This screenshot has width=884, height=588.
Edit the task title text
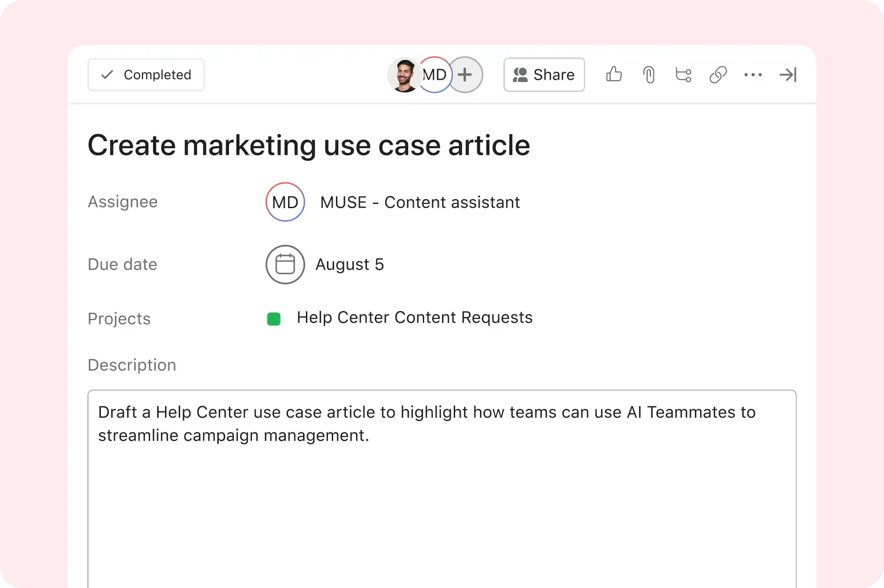(309, 145)
